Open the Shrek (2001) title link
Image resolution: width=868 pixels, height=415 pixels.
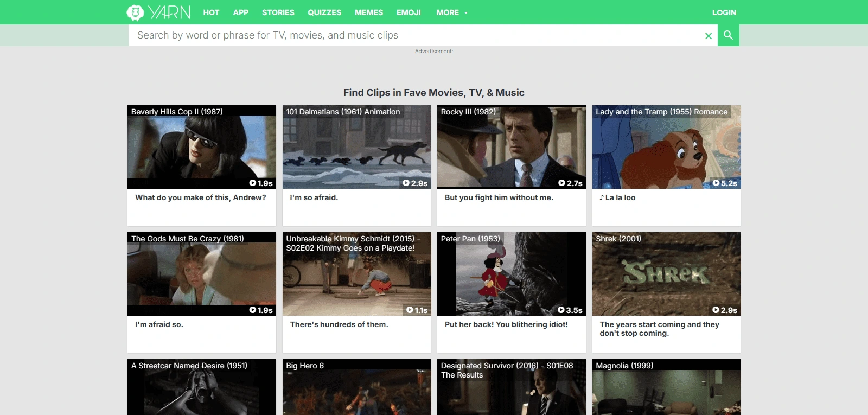click(618, 239)
